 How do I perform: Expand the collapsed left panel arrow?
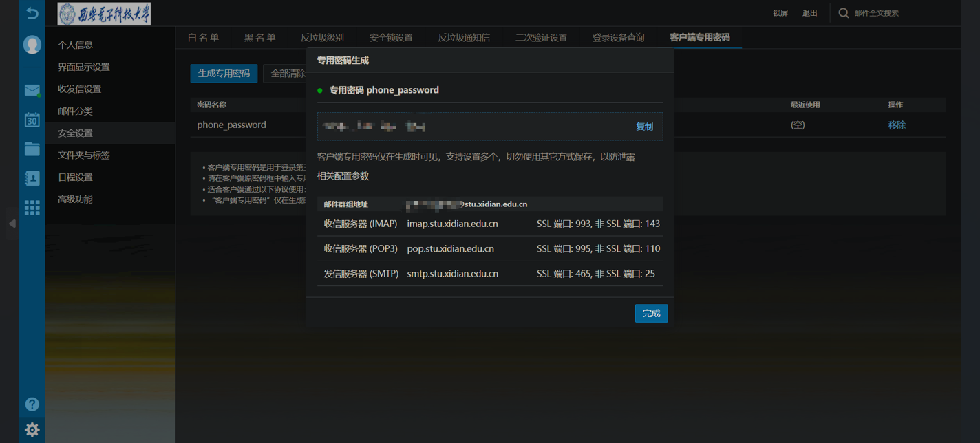coord(12,223)
